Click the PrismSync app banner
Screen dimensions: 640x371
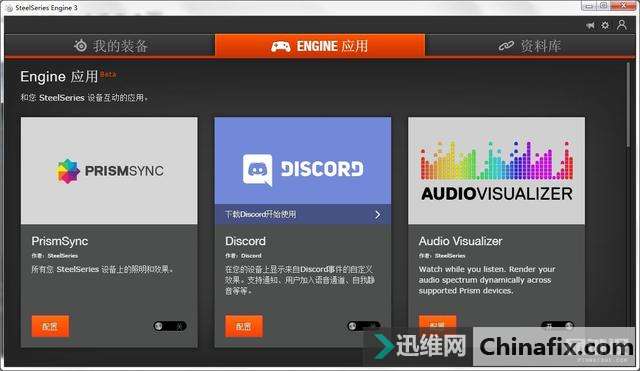(109, 171)
